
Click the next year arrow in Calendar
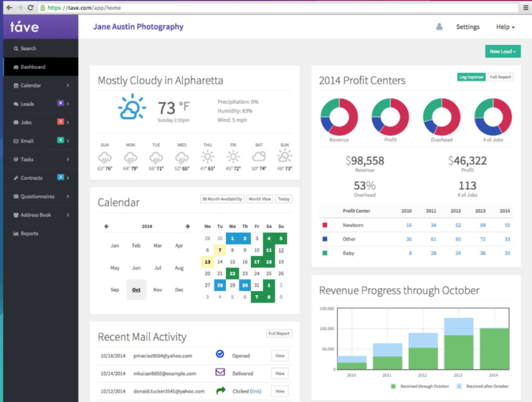click(x=187, y=226)
